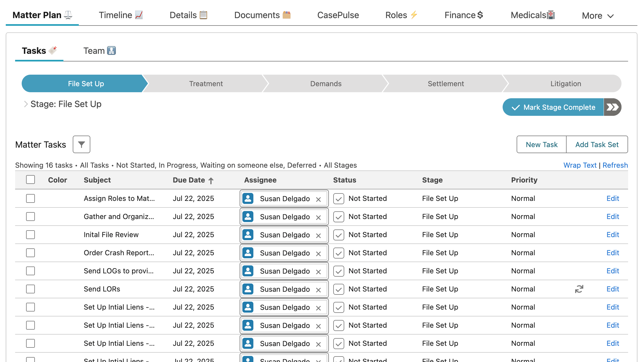
Task: Toggle the select-all checkbox in the table header
Action: [30, 179]
